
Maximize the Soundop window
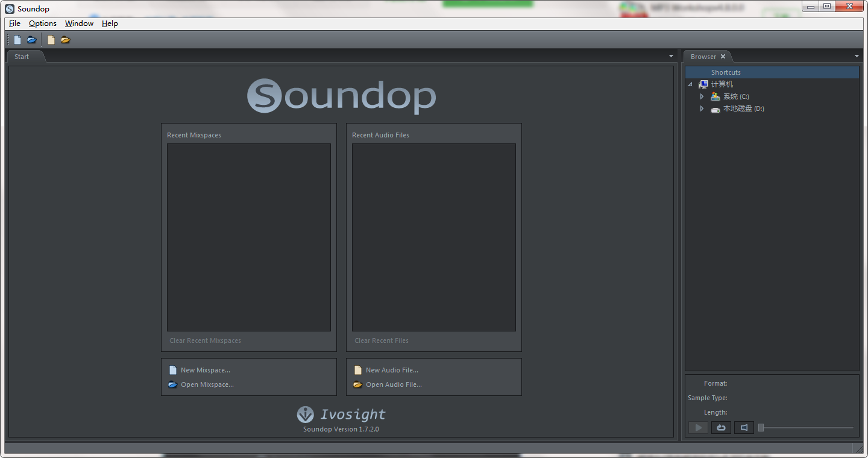[x=826, y=7]
